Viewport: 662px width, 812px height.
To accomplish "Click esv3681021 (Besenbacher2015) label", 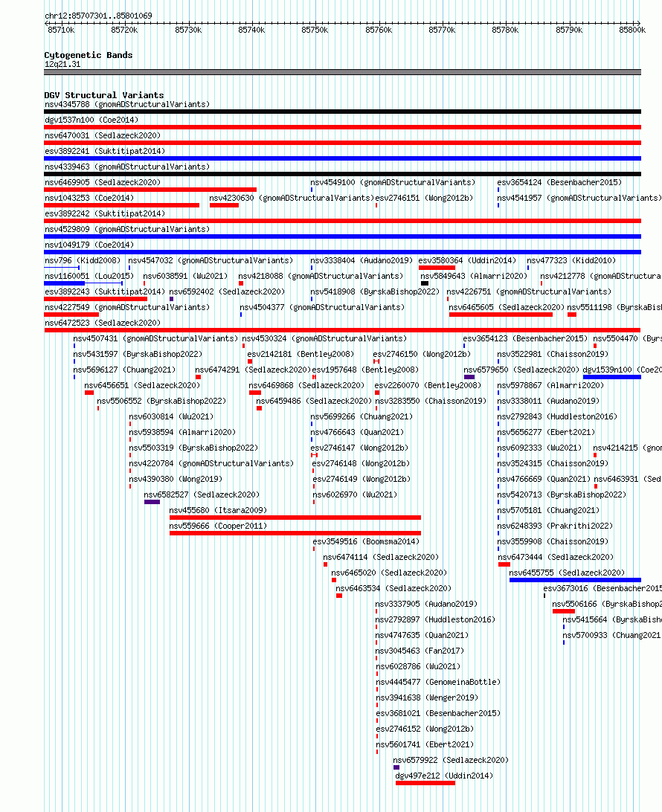I will point(438,713).
